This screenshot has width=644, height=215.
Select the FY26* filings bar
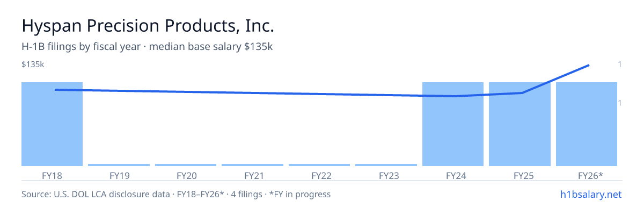[x=587, y=124]
